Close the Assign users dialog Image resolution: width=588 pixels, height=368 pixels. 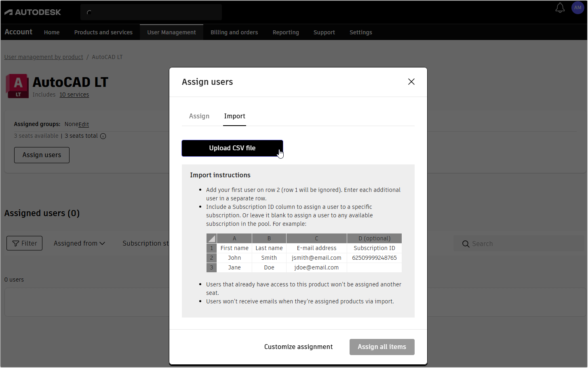click(411, 82)
